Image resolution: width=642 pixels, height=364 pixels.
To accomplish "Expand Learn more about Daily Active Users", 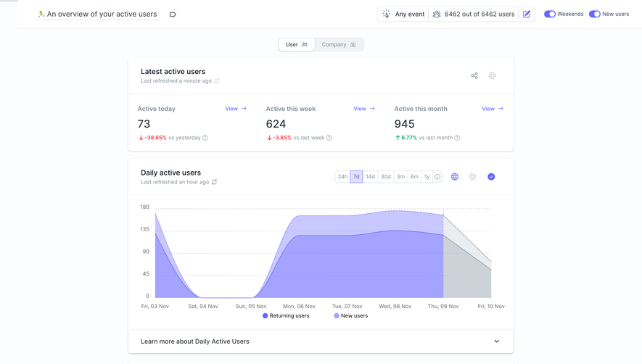I will (321, 342).
